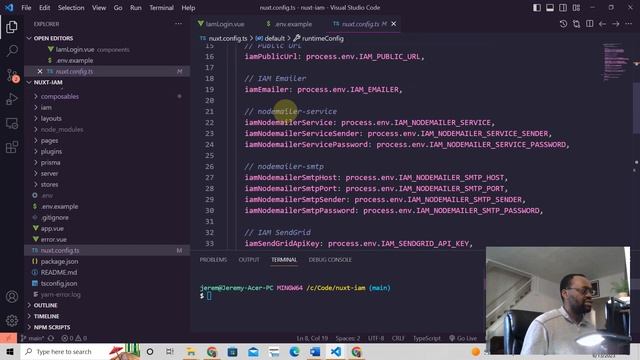Screen dimensions: 640x360
Task: Navigate back with left arrow icon
Action: (x=602, y=24)
